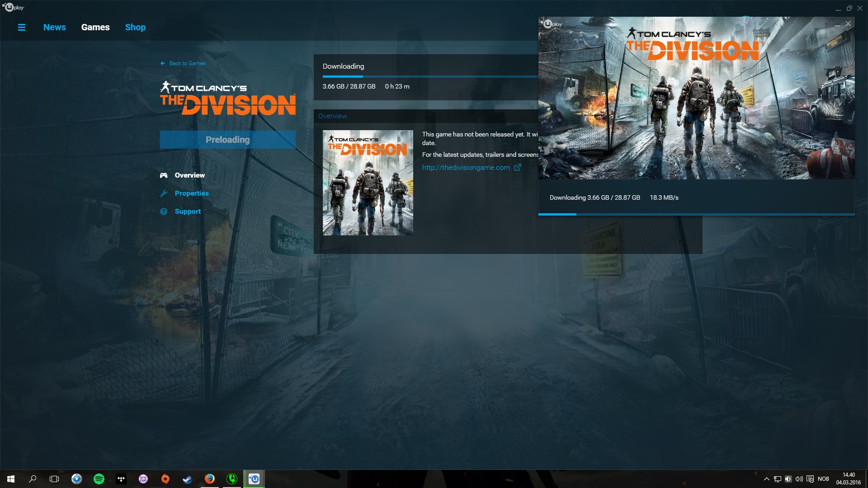The image size is (868, 488).
Task: Click the Overview gamepad icon
Action: [164, 175]
